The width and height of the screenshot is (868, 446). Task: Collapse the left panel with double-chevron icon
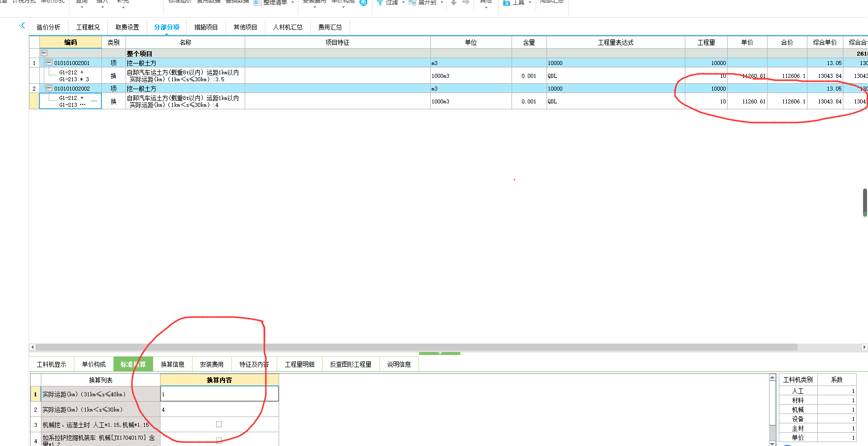coord(22,26)
